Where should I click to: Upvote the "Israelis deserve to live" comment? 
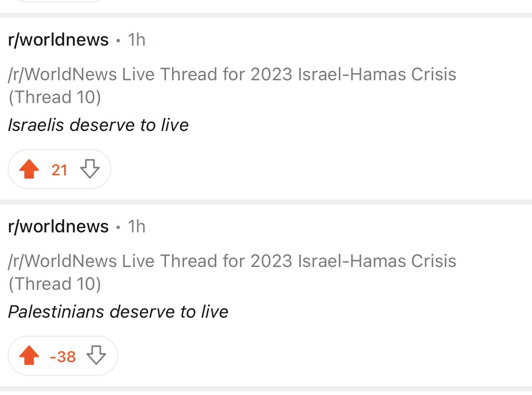pos(29,169)
